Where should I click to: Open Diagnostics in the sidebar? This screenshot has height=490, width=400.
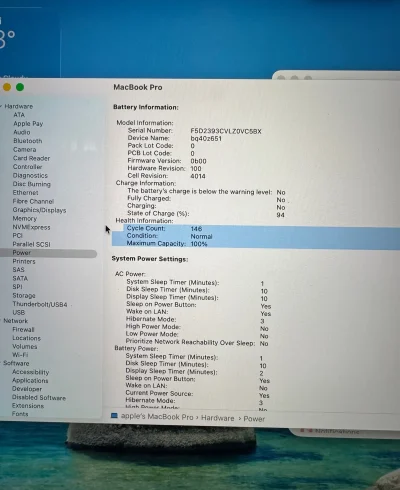coord(30,175)
